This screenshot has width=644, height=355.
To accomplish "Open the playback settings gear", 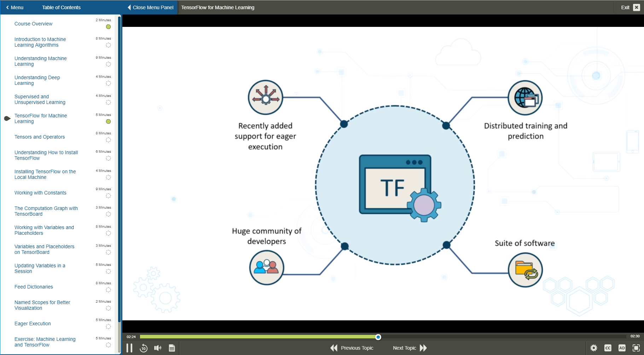I will click(x=594, y=348).
